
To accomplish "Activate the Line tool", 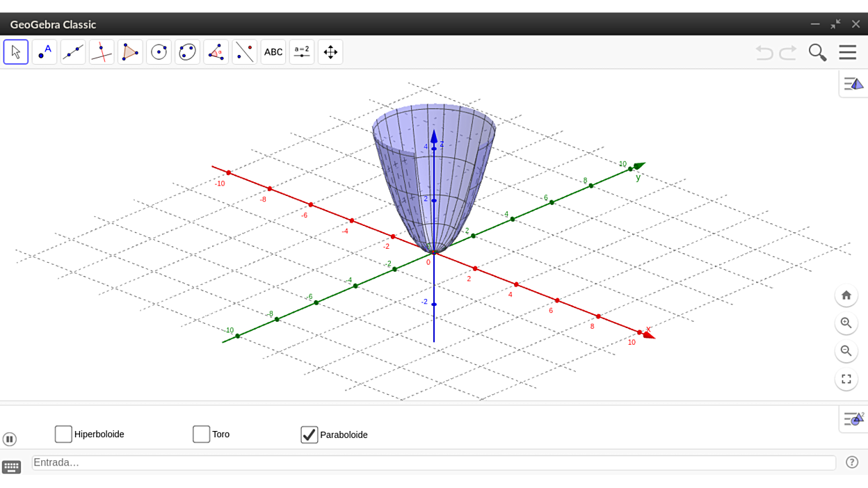I will (x=72, y=51).
